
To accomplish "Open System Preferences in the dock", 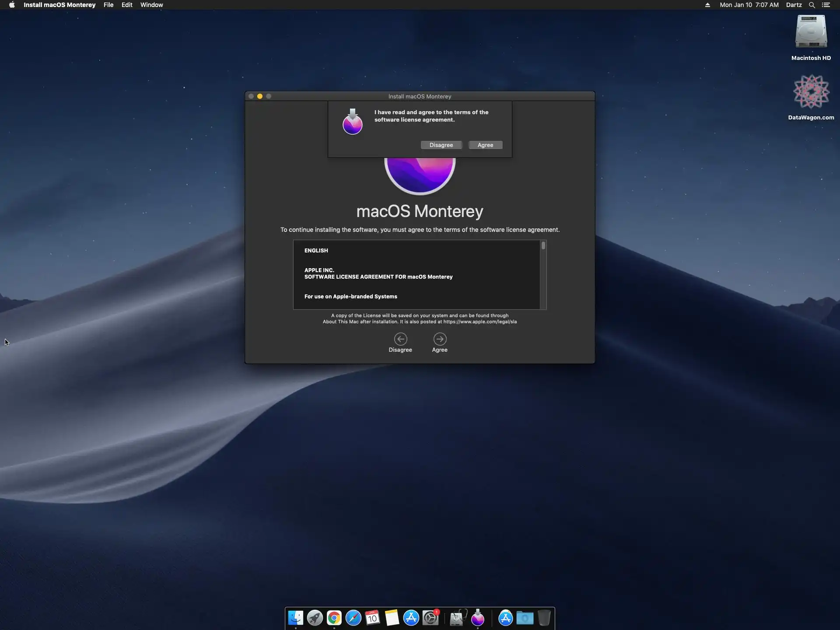I will [430, 618].
